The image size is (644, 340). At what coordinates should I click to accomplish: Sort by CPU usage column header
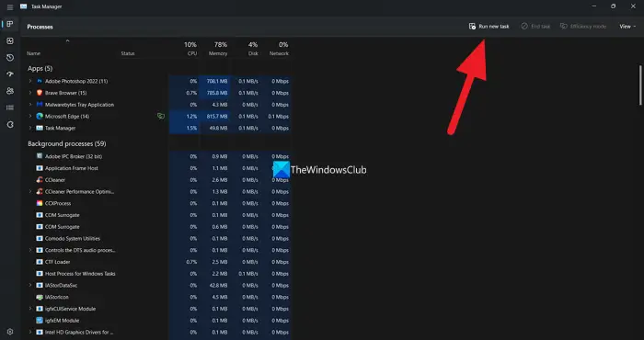tap(190, 49)
